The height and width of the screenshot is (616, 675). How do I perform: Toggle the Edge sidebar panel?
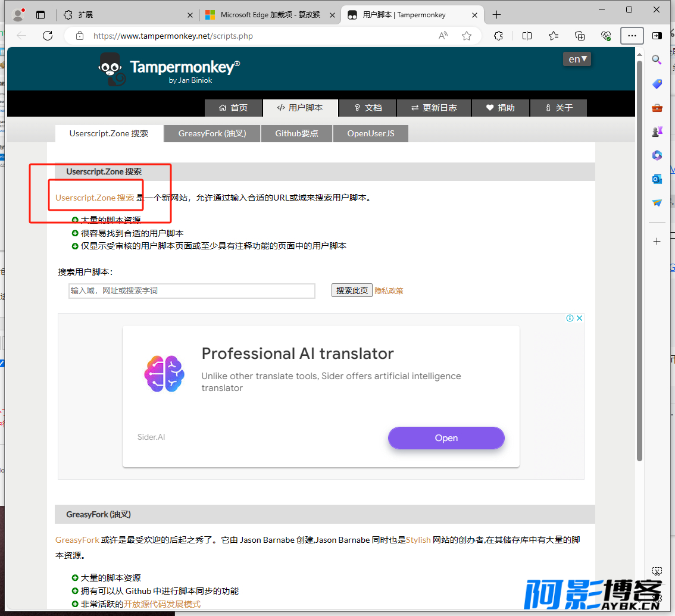click(x=657, y=36)
